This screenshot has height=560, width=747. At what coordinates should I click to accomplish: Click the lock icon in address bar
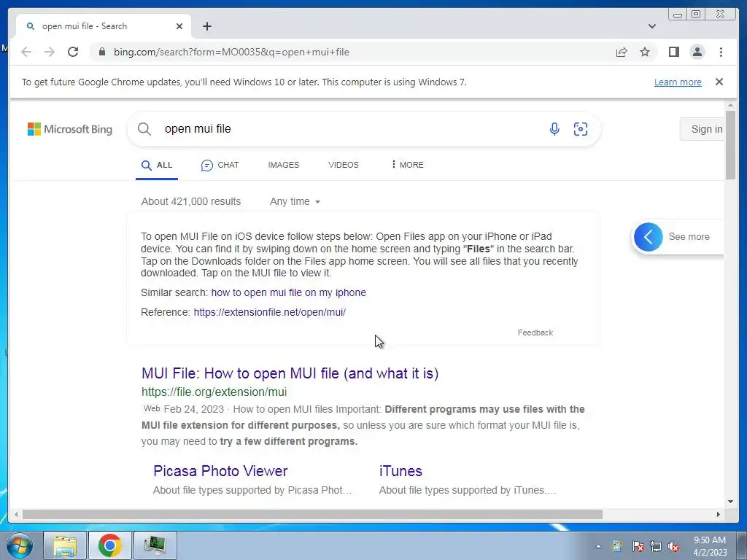(101, 52)
